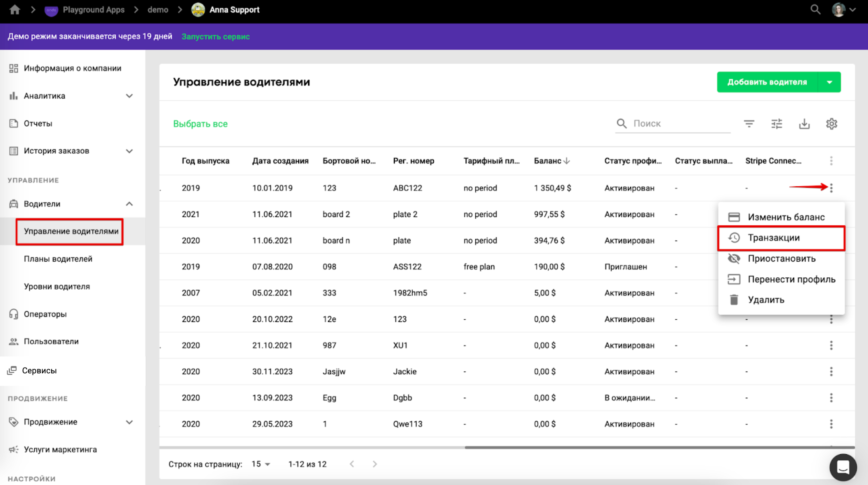Click the Добавить водителя button
Viewport: 868px width, 485px height.
[x=767, y=82]
